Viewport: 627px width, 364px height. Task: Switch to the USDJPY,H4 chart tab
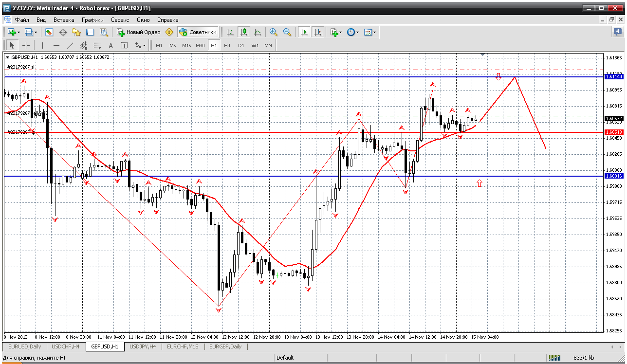(143, 346)
